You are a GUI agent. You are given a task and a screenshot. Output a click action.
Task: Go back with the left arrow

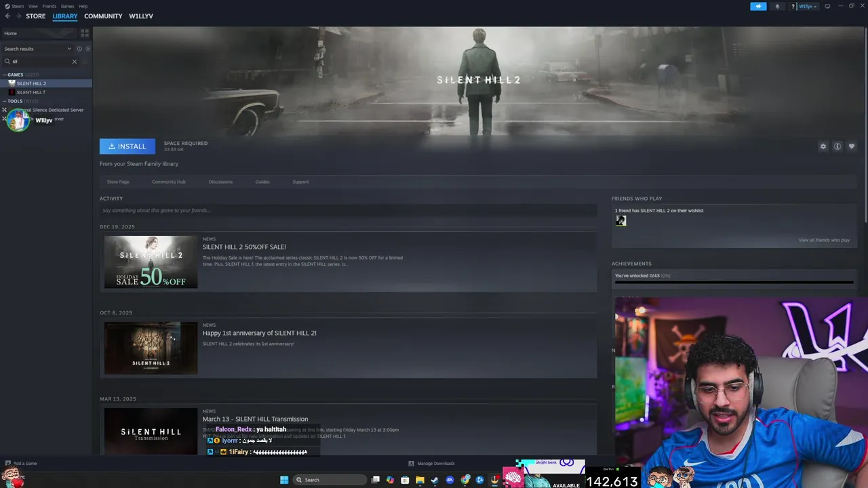tap(7, 16)
